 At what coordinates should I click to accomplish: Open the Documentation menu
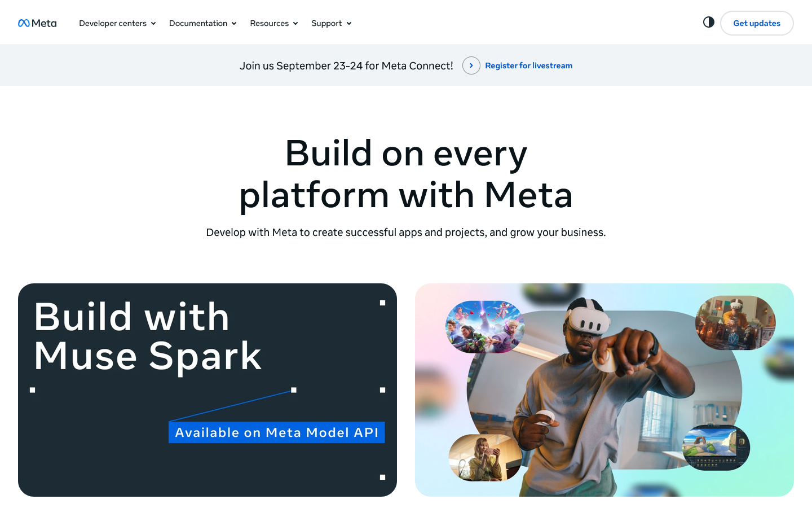[x=203, y=23]
